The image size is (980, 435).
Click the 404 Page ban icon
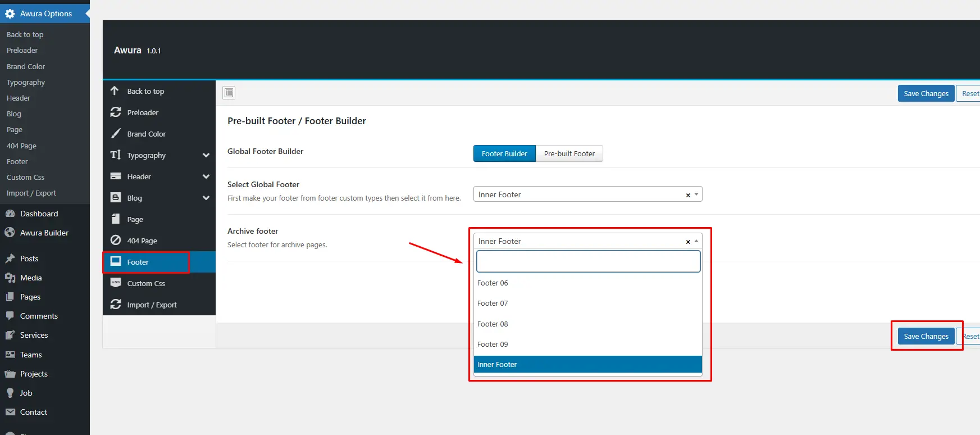(x=116, y=241)
